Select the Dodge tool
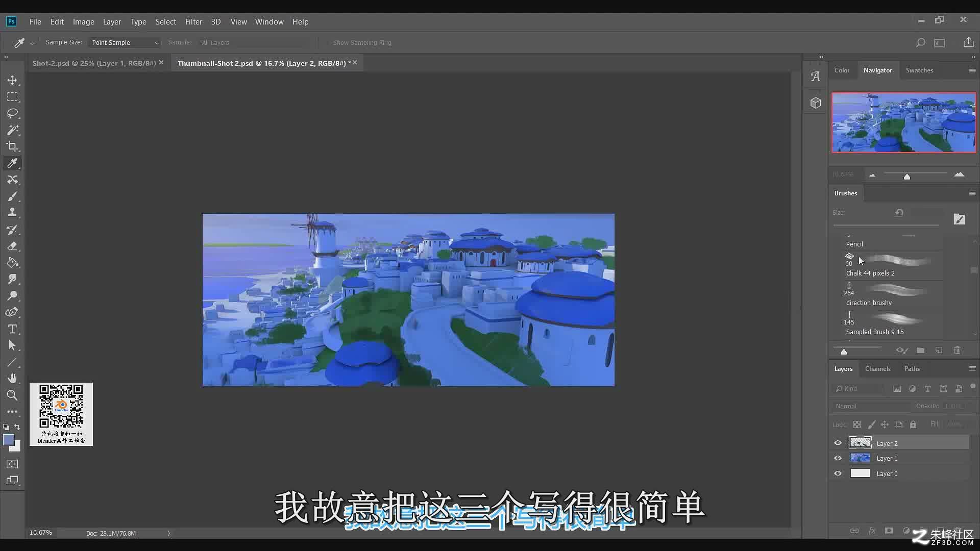980x551 pixels. (12, 296)
